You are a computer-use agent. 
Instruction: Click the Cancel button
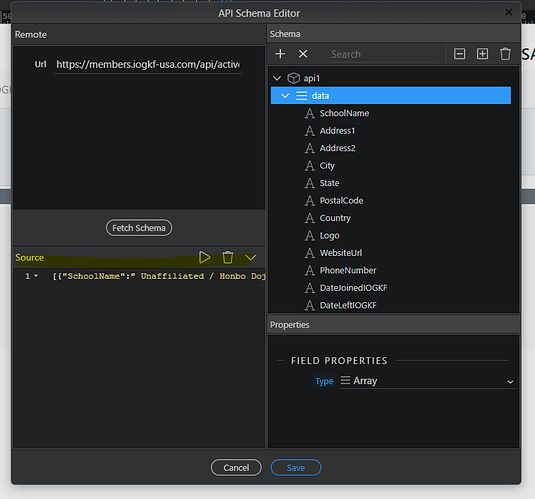click(236, 468)
